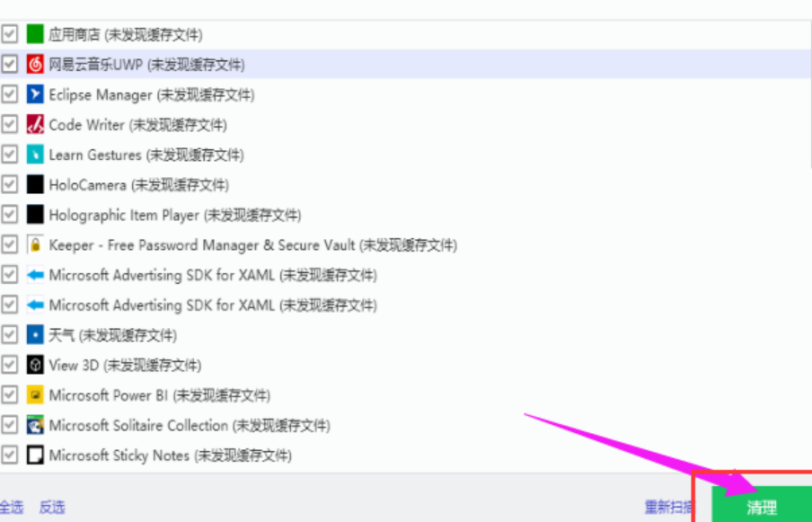Click the 全选 select all link
This screenshot has width=812, height=522.
point(11,508)
